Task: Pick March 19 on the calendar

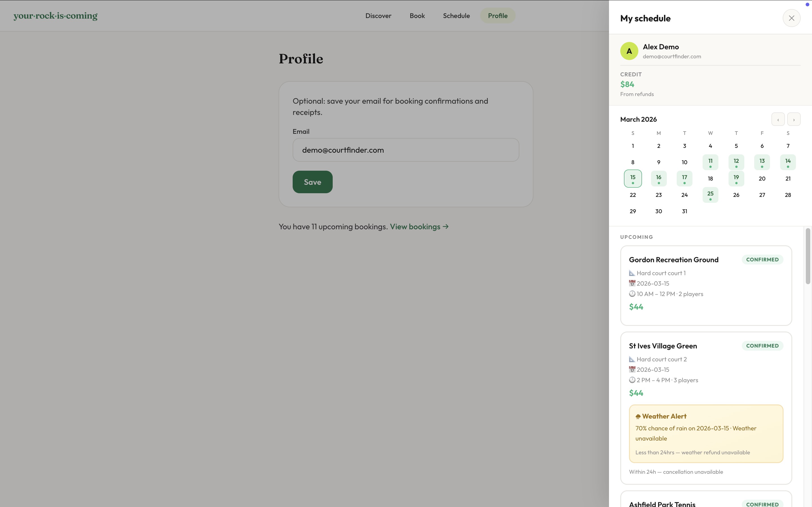Action: tap(736, 178)
